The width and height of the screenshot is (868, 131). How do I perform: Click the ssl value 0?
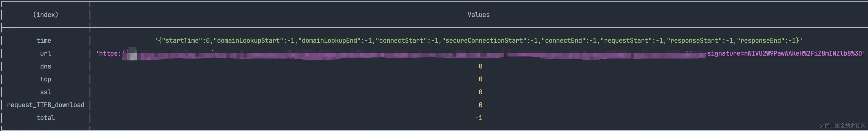point(480,92)
